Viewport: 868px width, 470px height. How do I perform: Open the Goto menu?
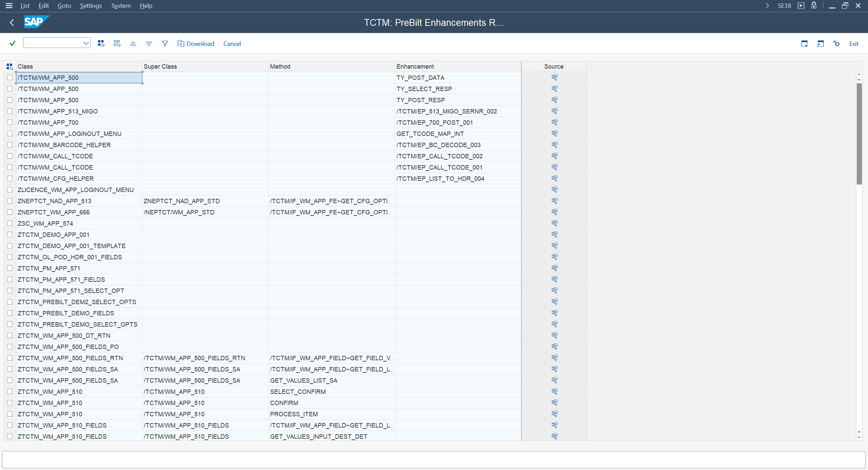[x=64, y=5]
